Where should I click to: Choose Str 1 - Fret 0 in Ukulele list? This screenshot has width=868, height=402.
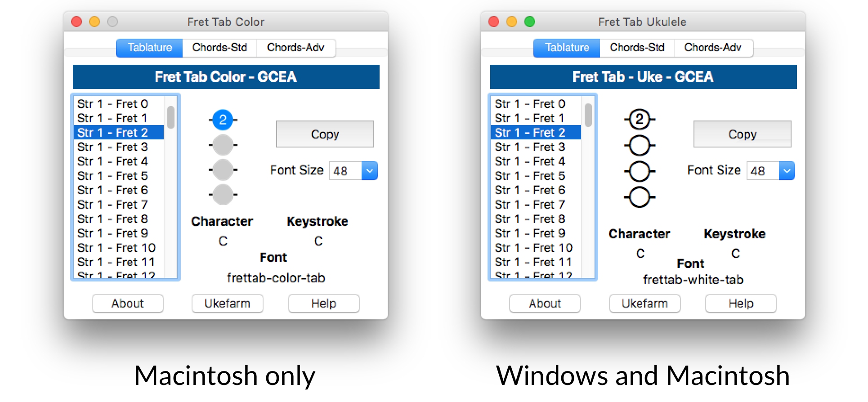point(530,104)
